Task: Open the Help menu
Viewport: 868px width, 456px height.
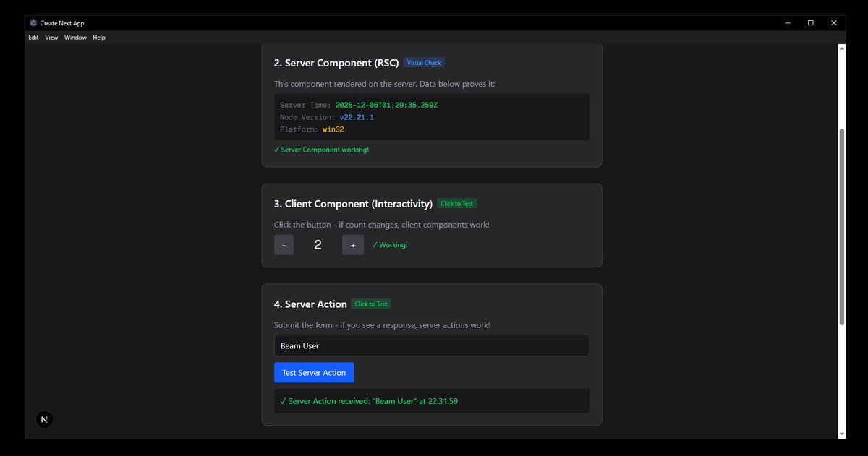Action: tap(99, 37)
